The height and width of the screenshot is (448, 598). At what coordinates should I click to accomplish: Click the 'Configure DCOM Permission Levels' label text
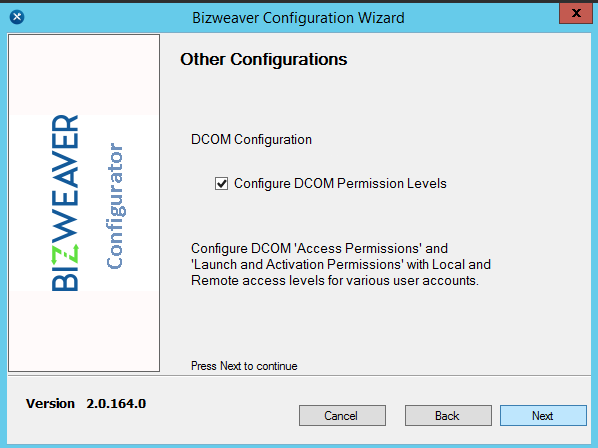tap(340, 183)
